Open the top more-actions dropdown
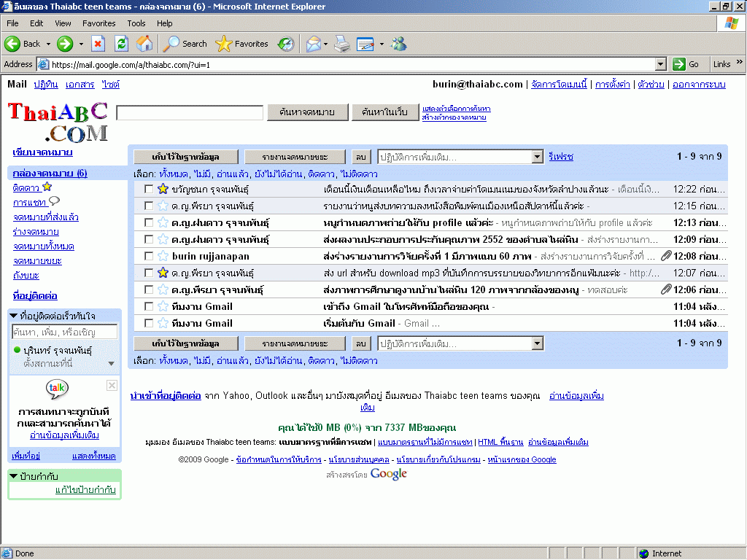Viewport: 747px width, 560px height. click(x=537, y=157)
